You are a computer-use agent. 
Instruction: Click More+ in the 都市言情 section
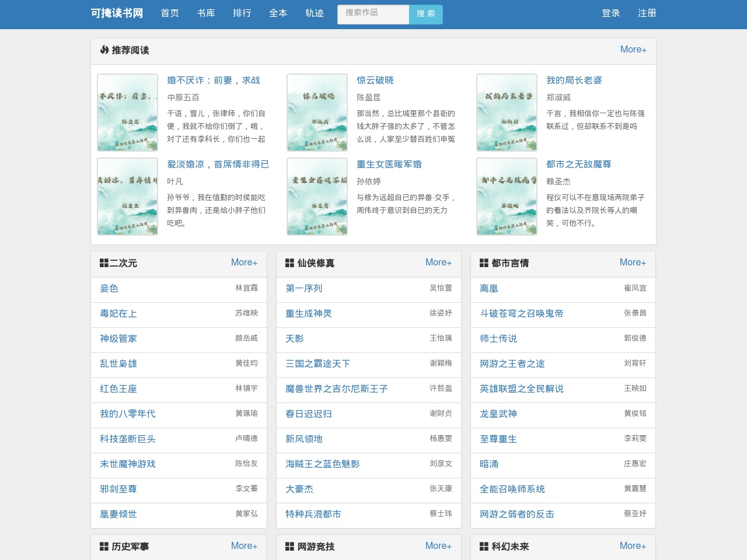[x=633, y=262]
